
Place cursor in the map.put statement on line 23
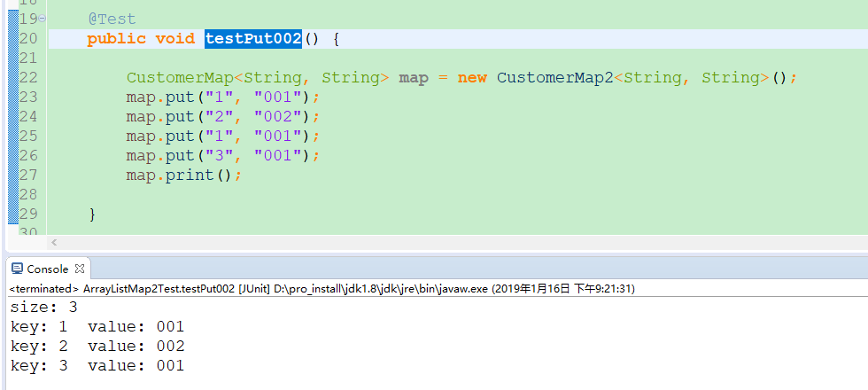pyautogui.click(x=223, y=97)
